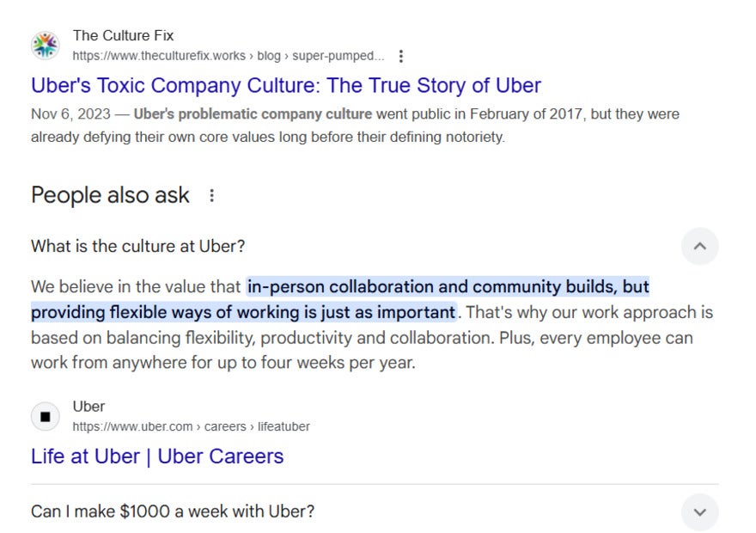Select "Can I make $1000 a week with Uber?"
The height and width of the screenshot is (533, 756).
coord(173,512)
